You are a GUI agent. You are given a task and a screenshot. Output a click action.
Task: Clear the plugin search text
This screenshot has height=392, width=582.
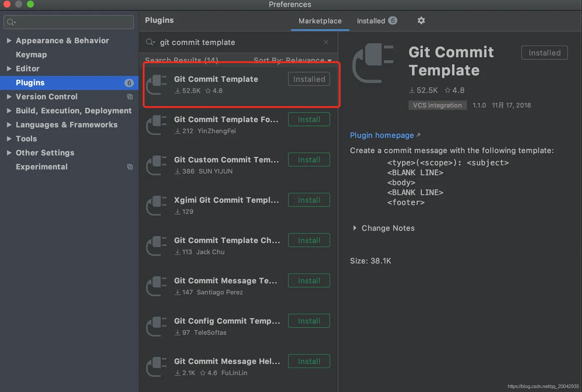(326, 42)
